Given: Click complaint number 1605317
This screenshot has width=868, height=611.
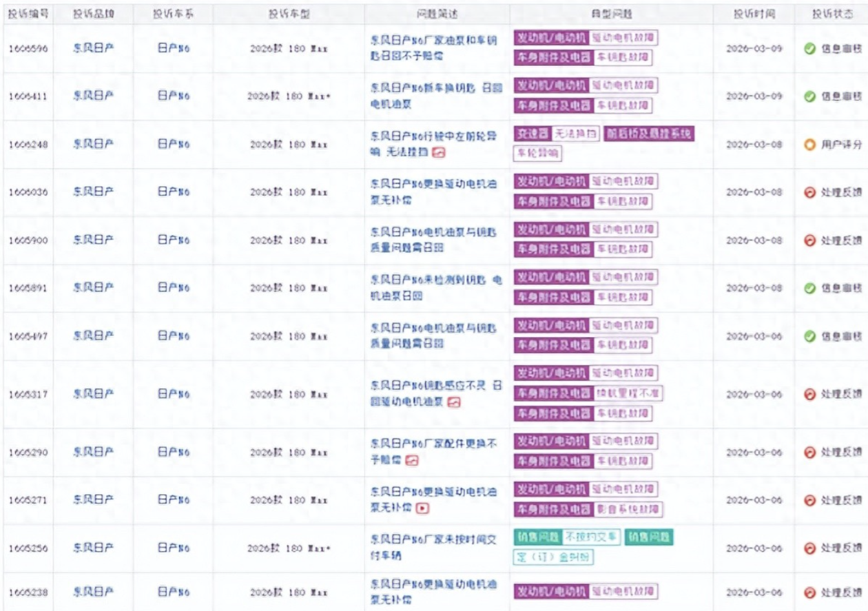Looking at the screenshot, I should pyautogui.click(x=28, y=394).
